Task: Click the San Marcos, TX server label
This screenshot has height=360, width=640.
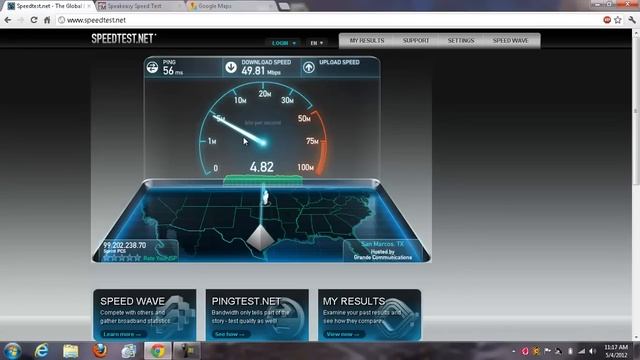Action: click(x=382, y=244)
